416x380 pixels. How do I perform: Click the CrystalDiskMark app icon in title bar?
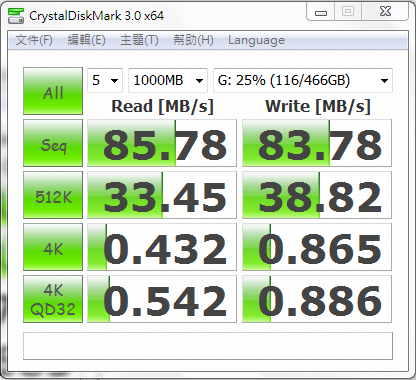coord(16,15)
